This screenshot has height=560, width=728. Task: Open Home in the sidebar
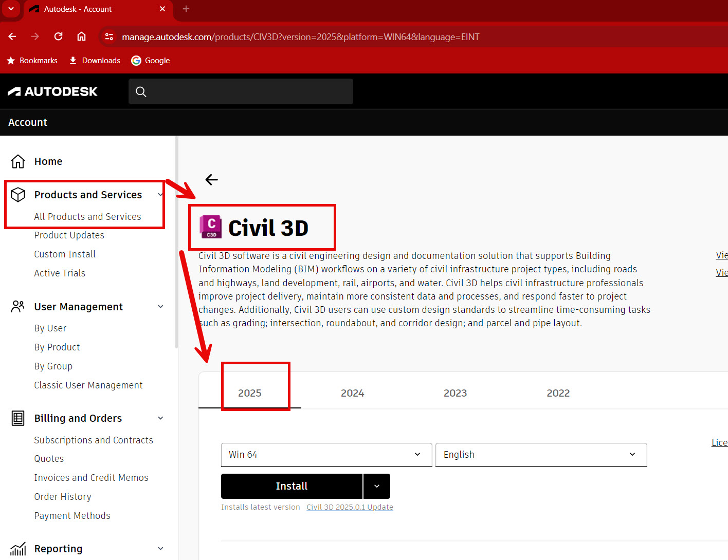[x=48, y=161]
